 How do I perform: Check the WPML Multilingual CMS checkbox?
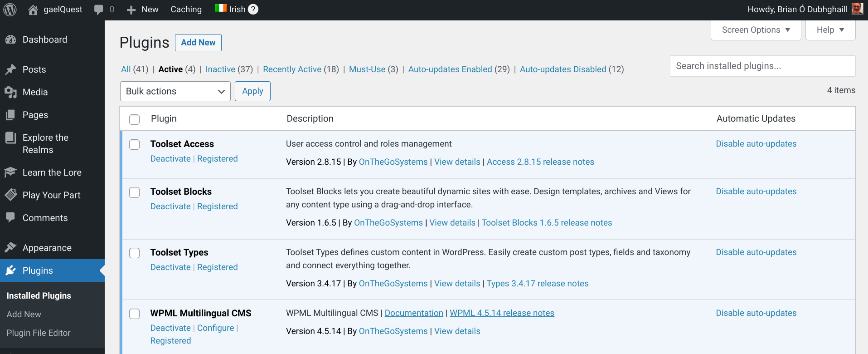coord(135,314)
